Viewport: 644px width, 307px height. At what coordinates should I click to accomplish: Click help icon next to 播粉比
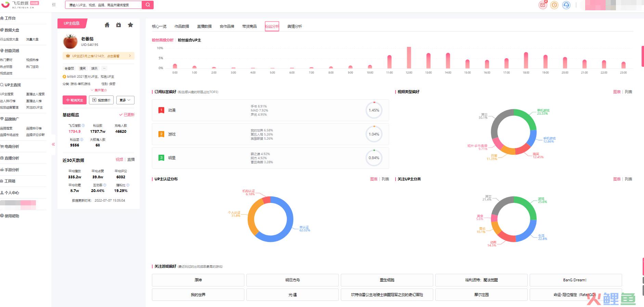pyautogui.click(x=128, y=185)
